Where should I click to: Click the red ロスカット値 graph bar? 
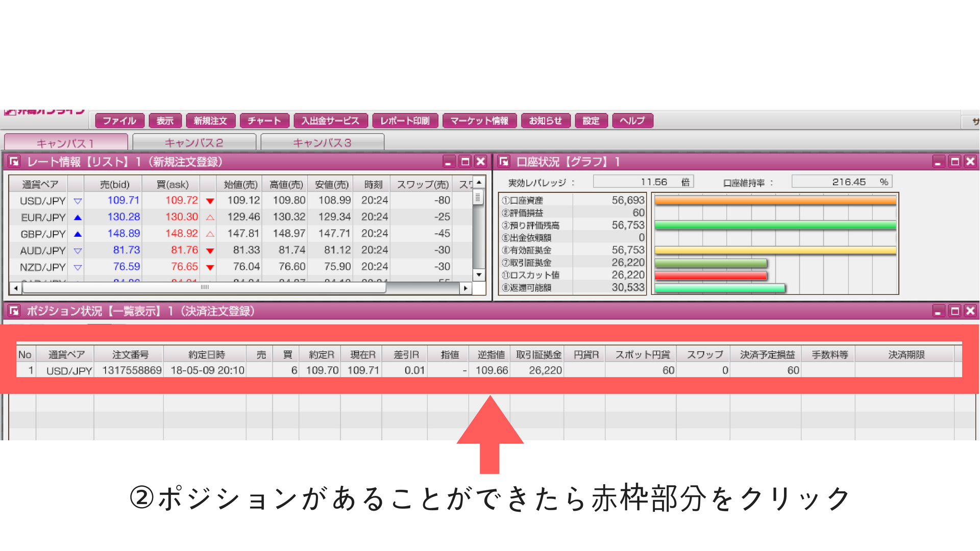click(710, 275)
